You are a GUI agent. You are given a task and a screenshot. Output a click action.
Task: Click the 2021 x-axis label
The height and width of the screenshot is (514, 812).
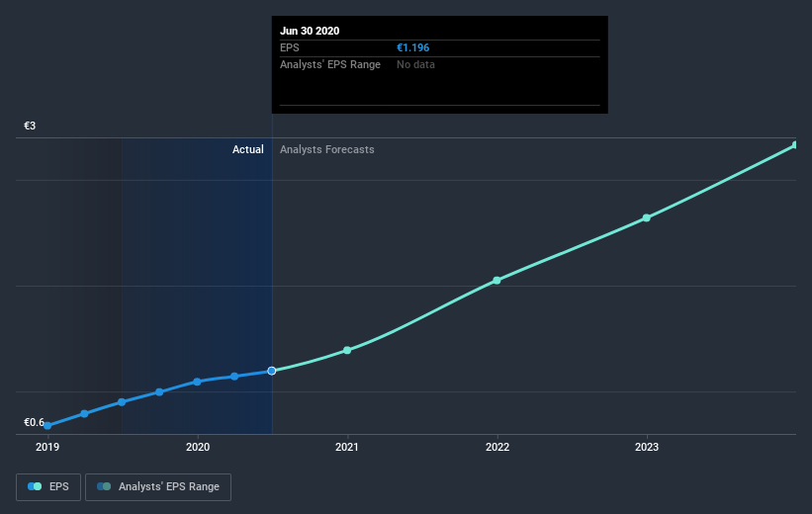pos(347,447)
